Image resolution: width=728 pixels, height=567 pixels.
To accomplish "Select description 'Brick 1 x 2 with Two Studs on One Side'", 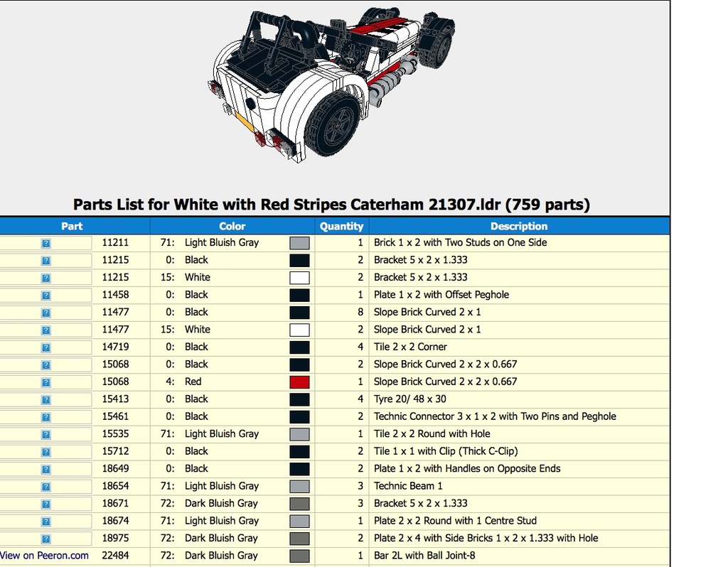I will (460, 242).
